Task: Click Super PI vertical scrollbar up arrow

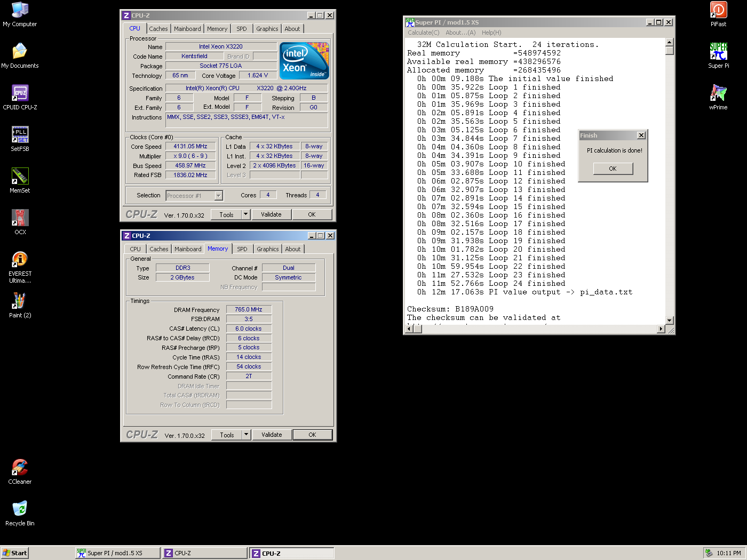Action: (670, 42)
